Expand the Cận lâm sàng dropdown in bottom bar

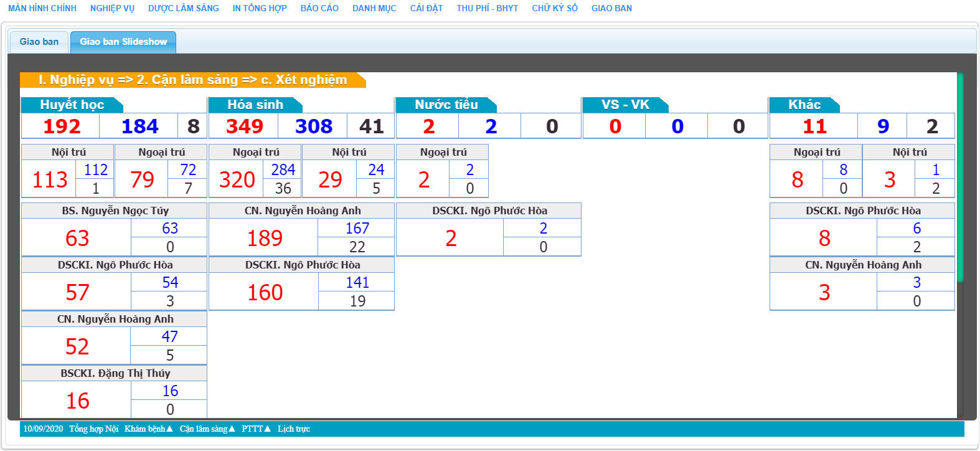click(x=207, y=429)
